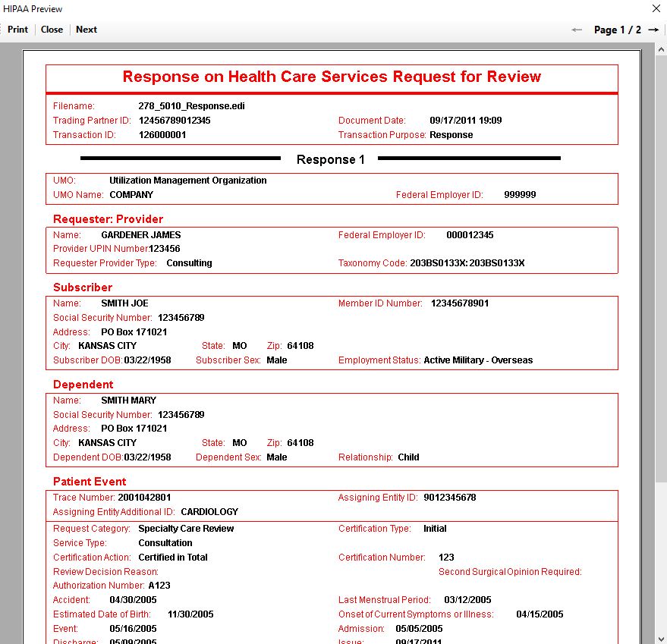The width and height of the screenshot is (667, 644).
Task: Click Authorization Number A123
Action: tap(159, 586)
